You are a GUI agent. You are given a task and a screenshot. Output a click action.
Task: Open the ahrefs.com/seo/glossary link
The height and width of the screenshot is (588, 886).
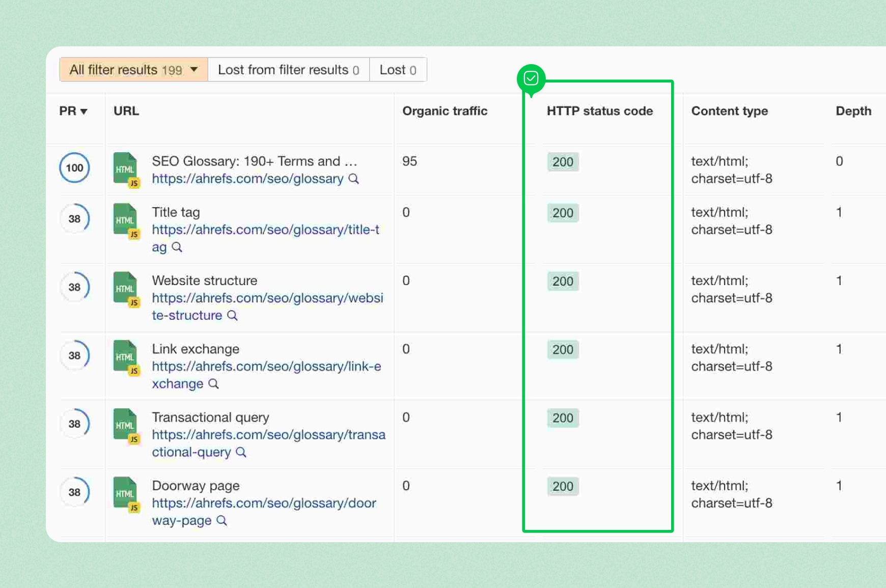pos(247,179)
